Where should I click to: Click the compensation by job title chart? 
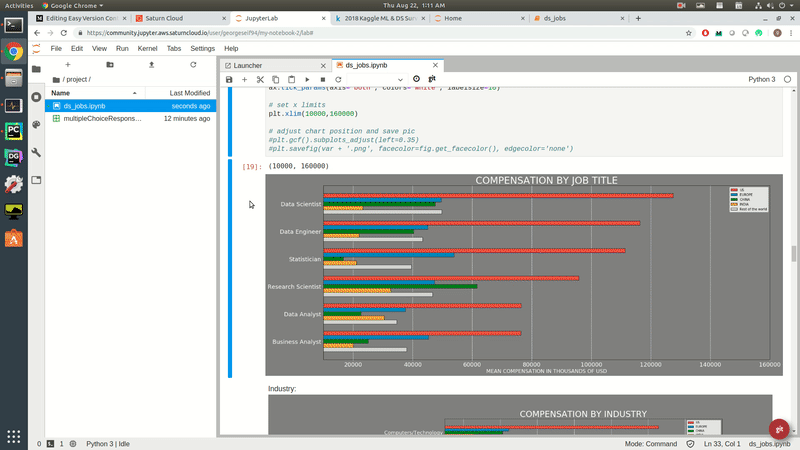524,275
